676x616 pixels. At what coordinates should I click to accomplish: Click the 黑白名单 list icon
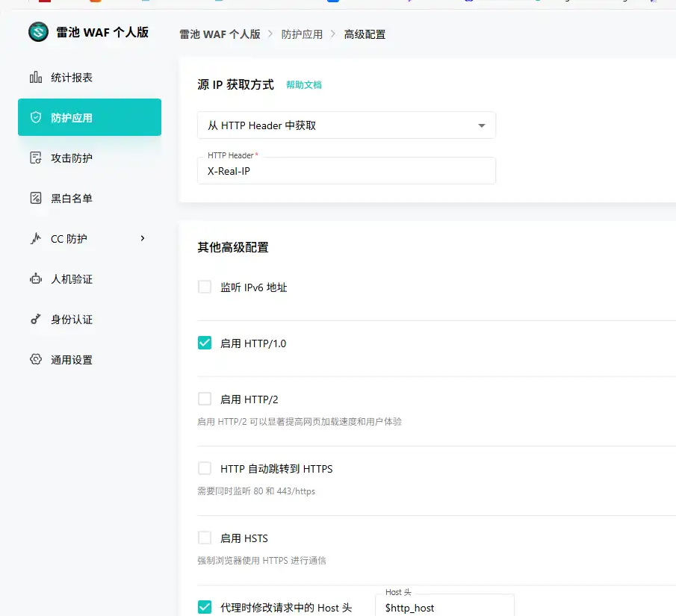(35, 198)
